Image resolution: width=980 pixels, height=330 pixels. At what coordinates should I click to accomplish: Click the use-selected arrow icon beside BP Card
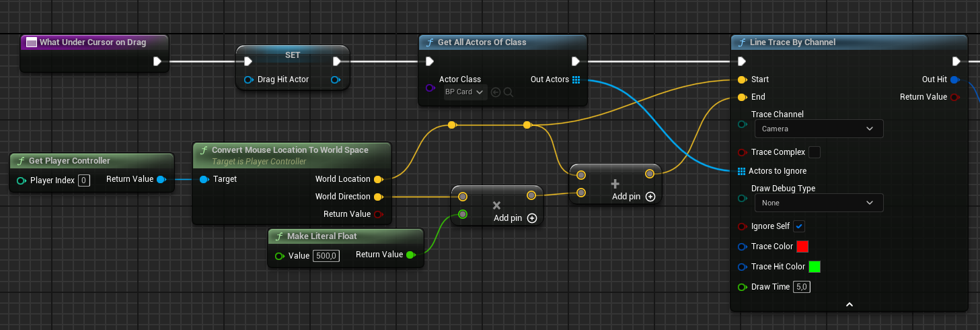click(496, 92)
